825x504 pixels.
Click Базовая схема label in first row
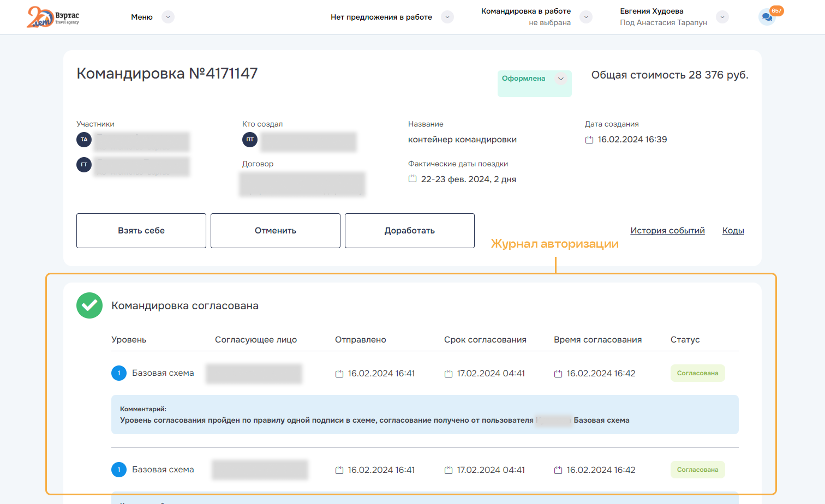click(x=163, y=373)
